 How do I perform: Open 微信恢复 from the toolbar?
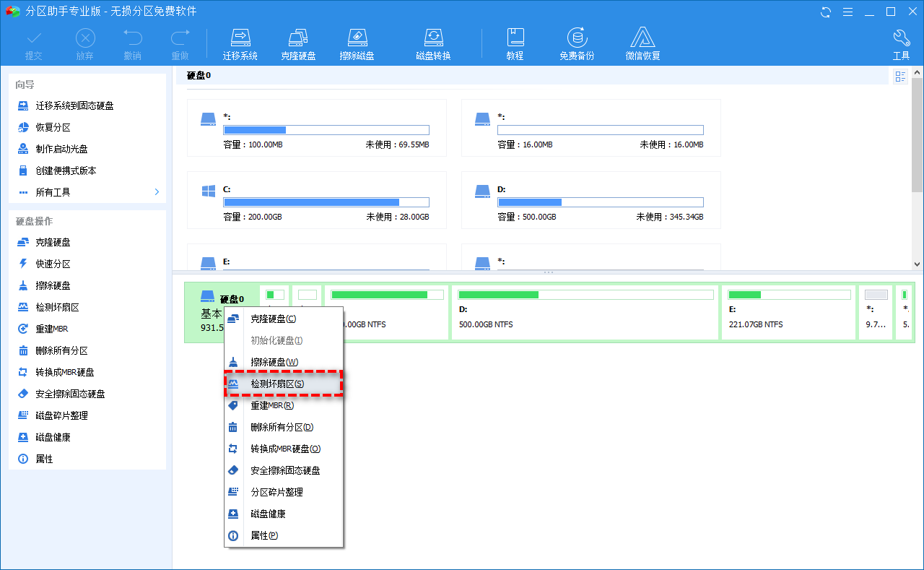click(642, 44)
